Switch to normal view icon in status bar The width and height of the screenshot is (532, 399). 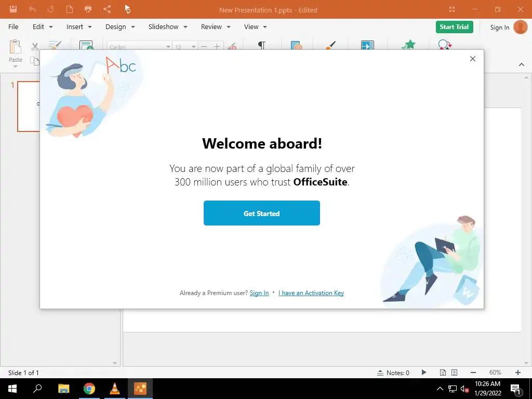443,373
